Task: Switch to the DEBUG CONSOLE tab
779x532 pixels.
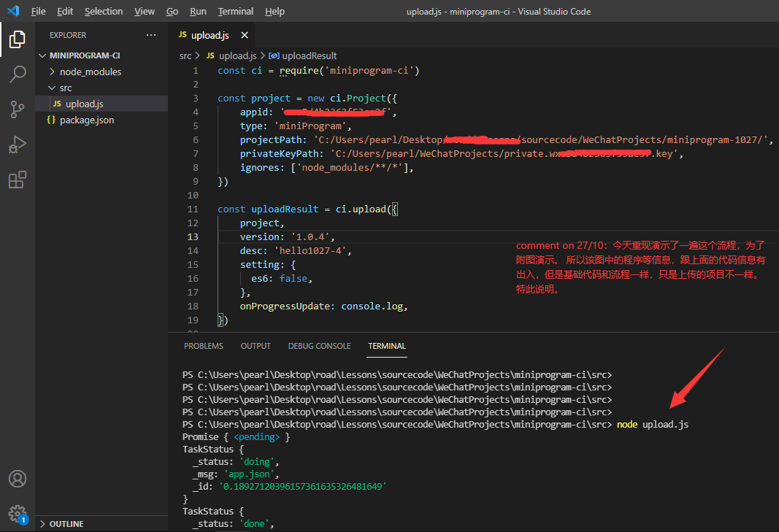Action: pyautogui.click(x=319, y=346)
